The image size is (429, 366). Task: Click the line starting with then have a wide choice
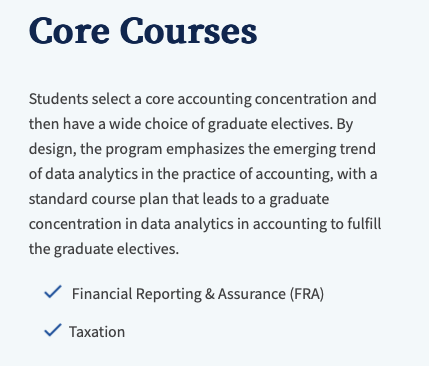[191, 124]
